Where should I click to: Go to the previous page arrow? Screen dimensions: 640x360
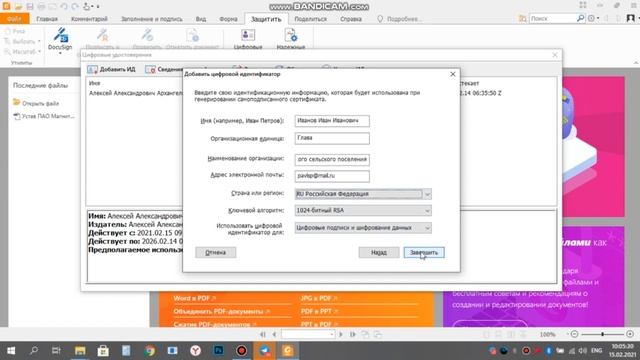coord(274,334)
